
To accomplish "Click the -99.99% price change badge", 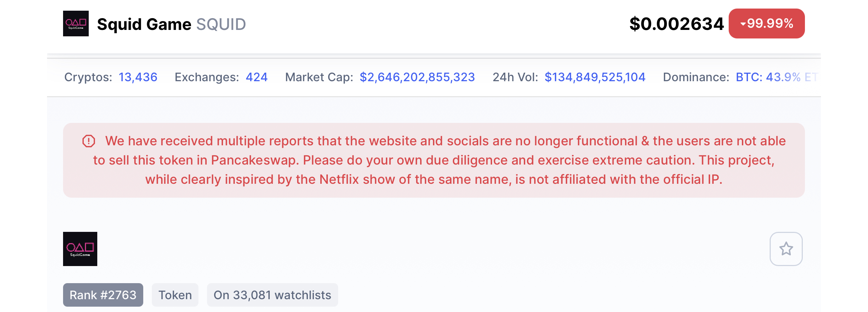I will [x=767, y=24].
